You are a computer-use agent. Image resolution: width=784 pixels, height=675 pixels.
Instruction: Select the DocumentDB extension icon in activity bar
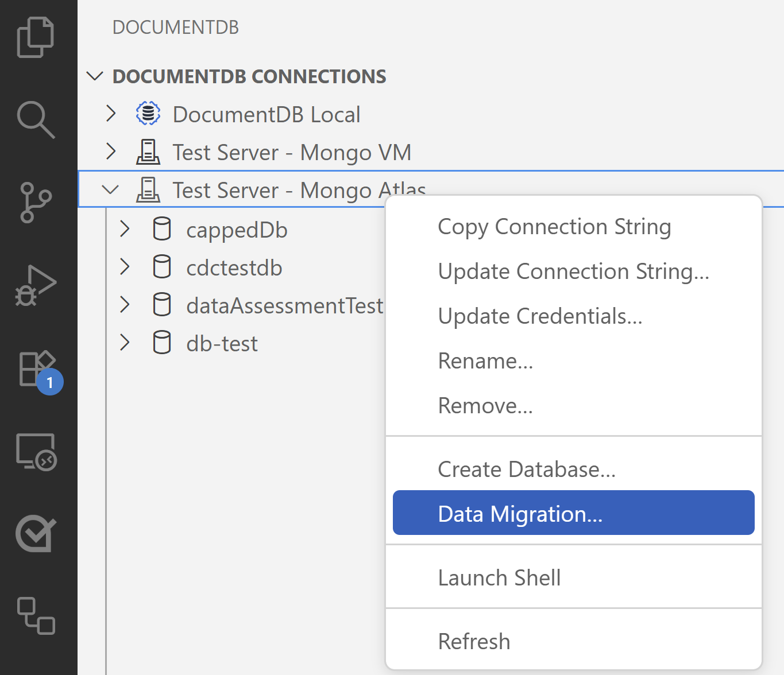36,615
